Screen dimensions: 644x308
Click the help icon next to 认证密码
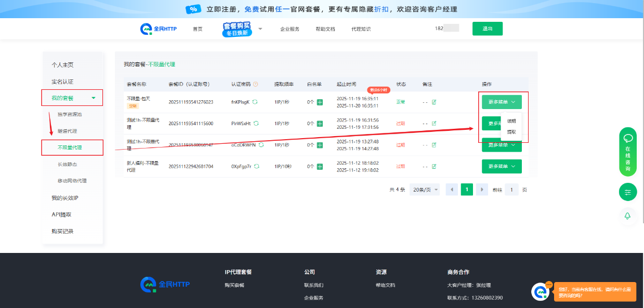(x=255, y=84)
